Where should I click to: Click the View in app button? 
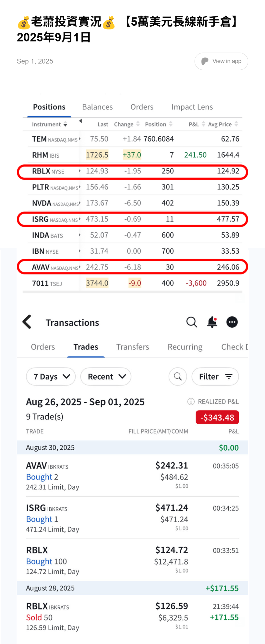point(221,61)
